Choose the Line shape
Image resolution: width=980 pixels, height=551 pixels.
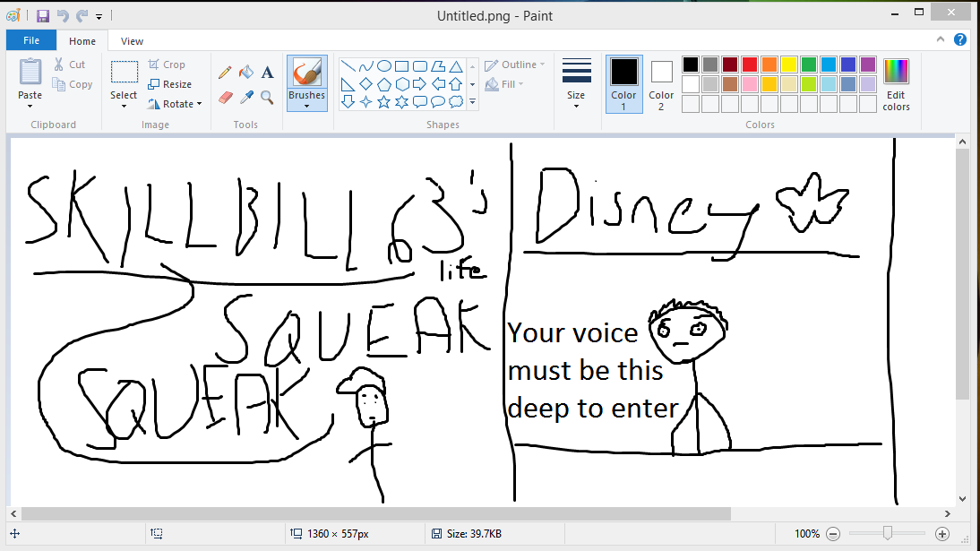click(x=348, y=66)
